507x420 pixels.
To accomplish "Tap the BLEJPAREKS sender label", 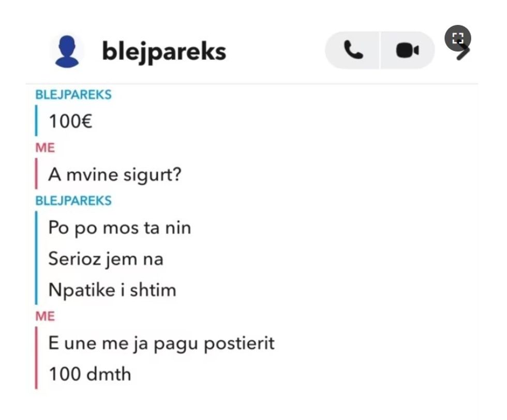I will (x=73, y=95).
